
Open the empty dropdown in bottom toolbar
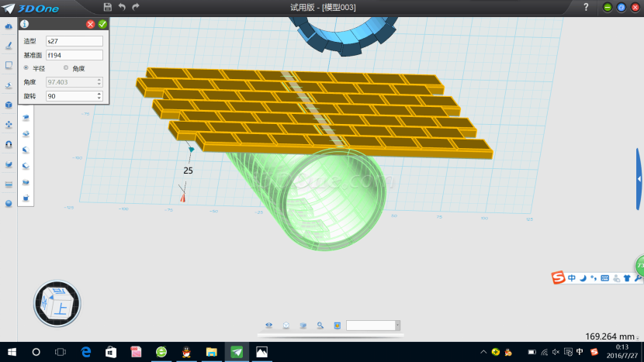coord(373,326)
